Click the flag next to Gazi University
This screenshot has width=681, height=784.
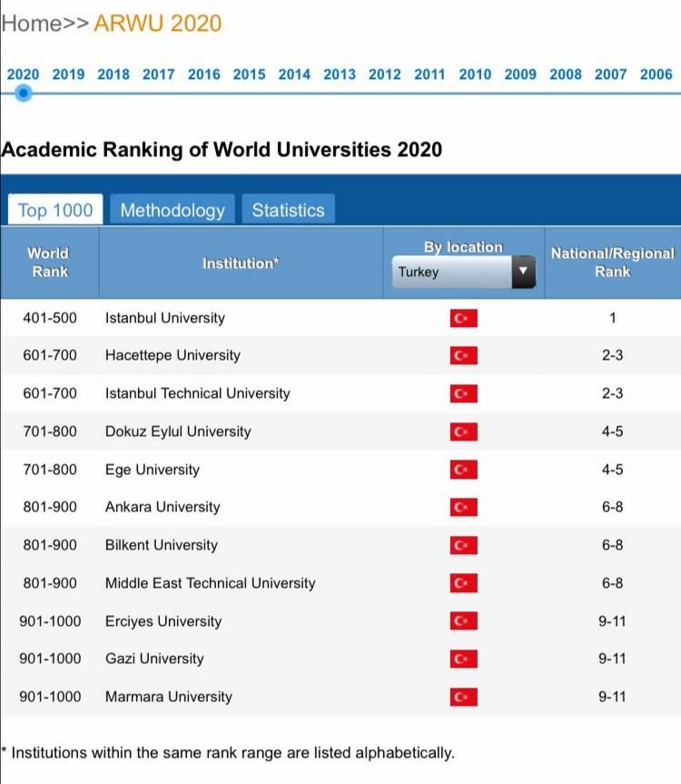pos(463,659)
